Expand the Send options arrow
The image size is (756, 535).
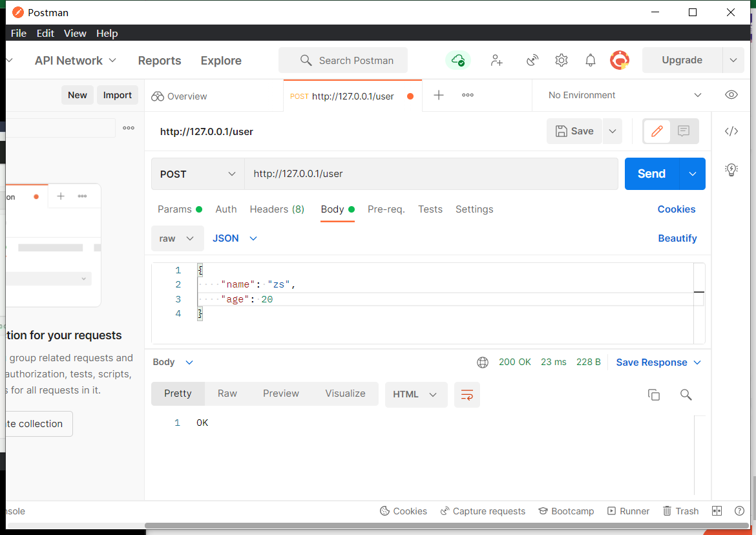(x=693, y=174)
